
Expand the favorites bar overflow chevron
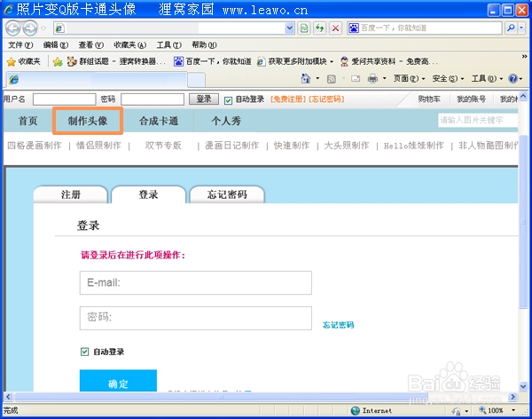pos(524,57)
